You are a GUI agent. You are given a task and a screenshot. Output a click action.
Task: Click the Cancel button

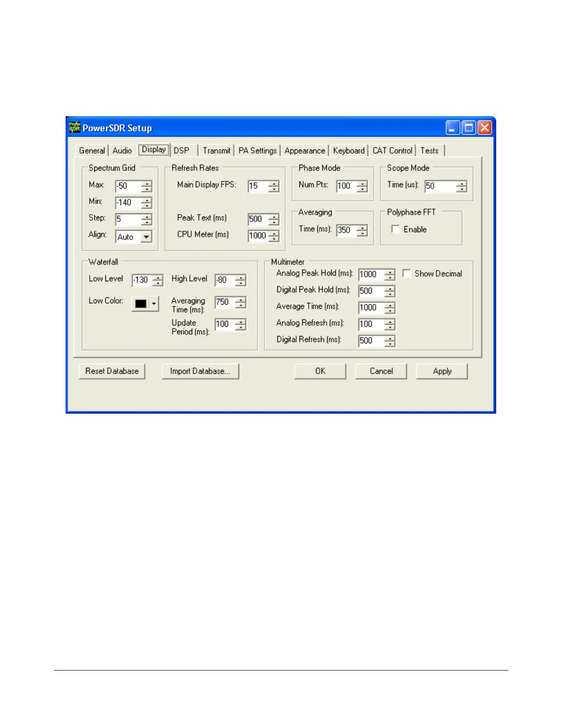point(381,371)
